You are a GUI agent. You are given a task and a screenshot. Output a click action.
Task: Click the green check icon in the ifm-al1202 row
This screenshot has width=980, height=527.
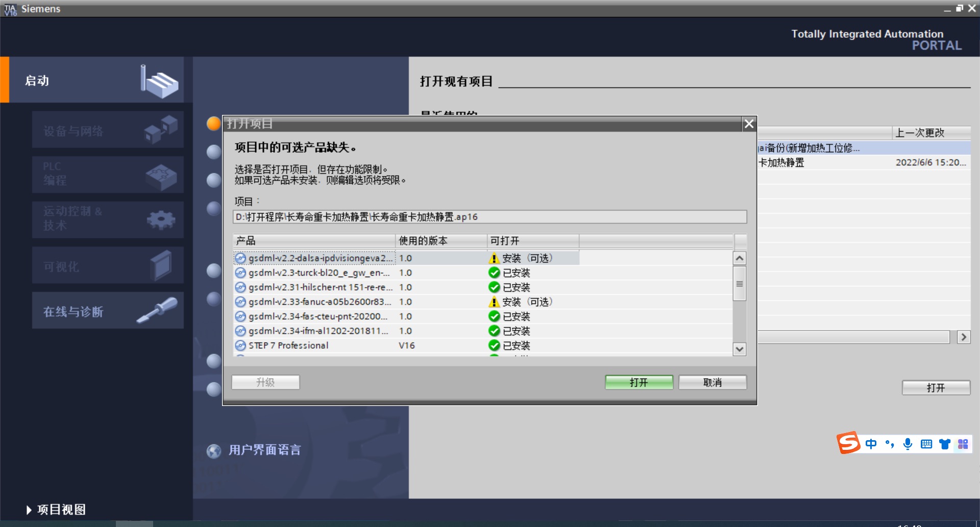pos(494,331)
